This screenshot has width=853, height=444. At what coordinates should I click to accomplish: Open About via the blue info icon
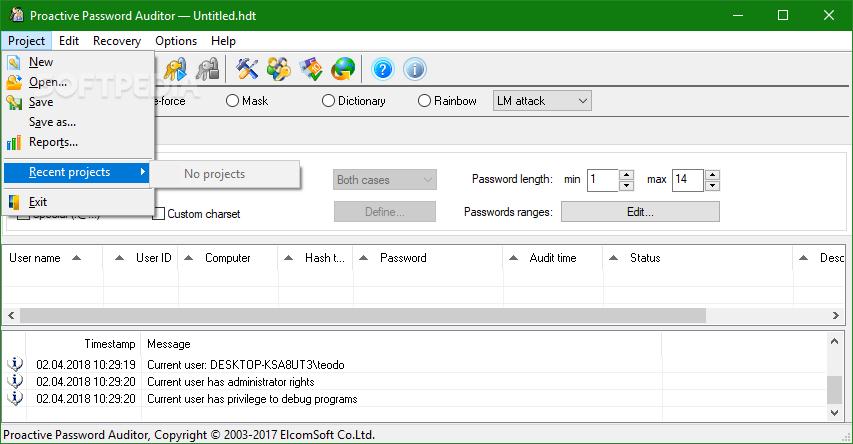pos(415,69)
